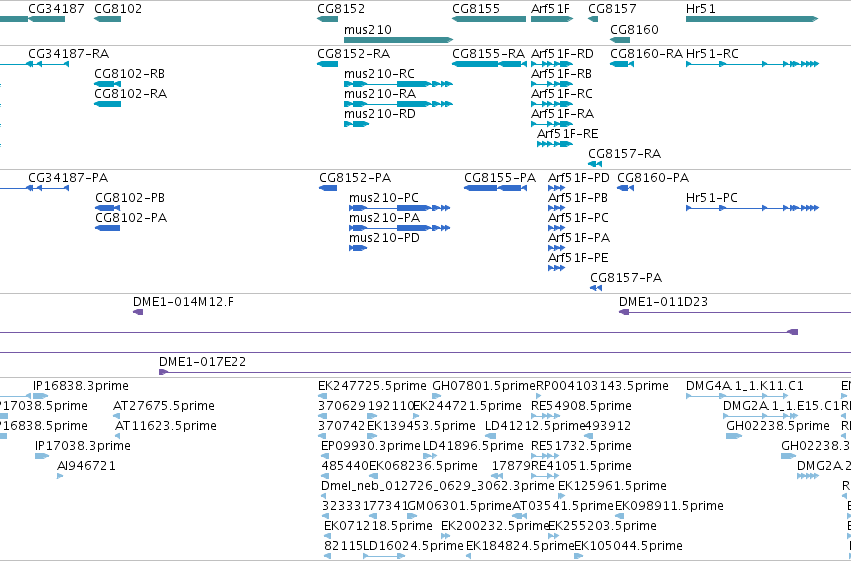Click the CG8152 gene label

(341, 9)
